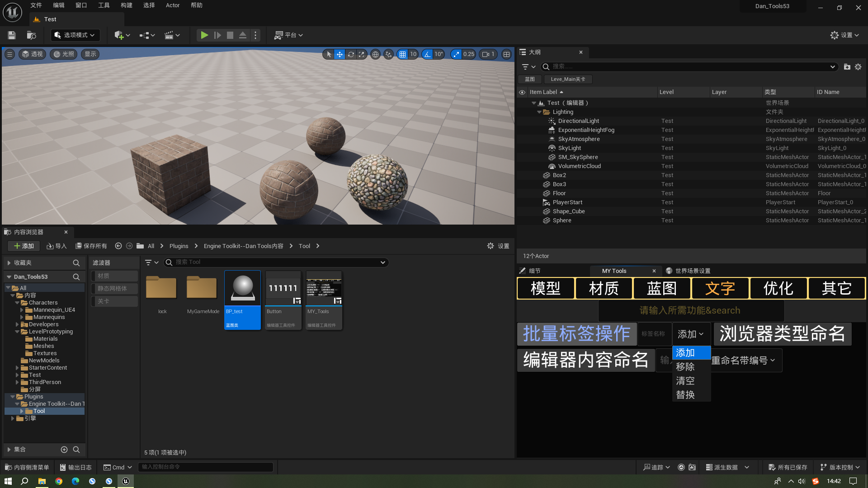The height and width of the screenshot is (488, 868).
Task: Toggle the world/local coordinate globe icon
Action: [x=375, y=54]
